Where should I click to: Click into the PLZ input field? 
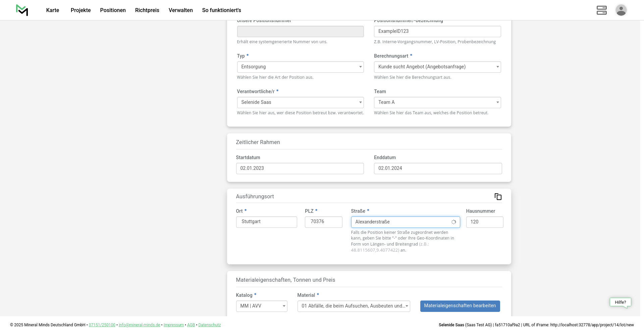pos(323,222)
